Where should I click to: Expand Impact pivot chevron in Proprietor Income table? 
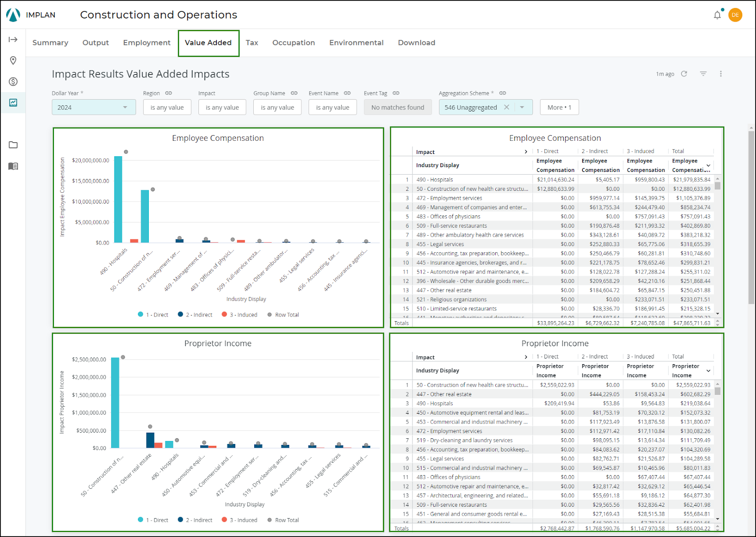pyautogui.click(x=526, y=358)
